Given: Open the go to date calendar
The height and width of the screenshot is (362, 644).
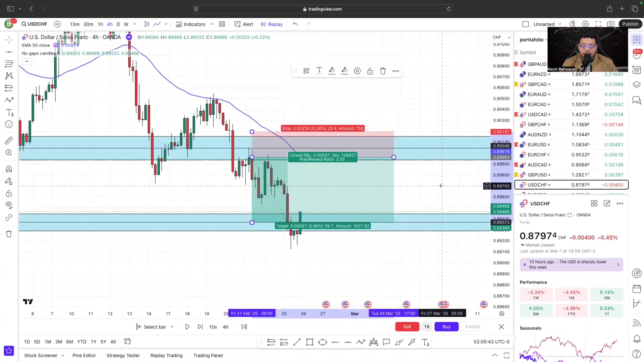Looking at the screenshot, I should [x=127, y=342].
